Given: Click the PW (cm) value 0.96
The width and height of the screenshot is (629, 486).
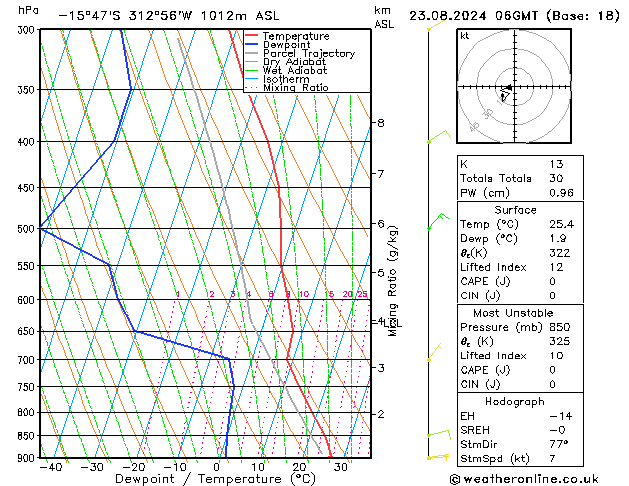Looking at the screenshot, I should (x=561, y=193).
